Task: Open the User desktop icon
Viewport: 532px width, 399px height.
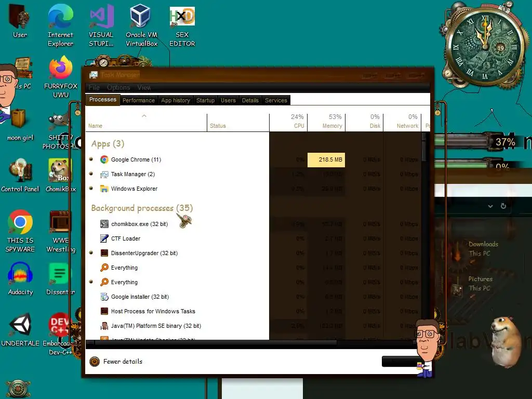Action: pos(20,21)
